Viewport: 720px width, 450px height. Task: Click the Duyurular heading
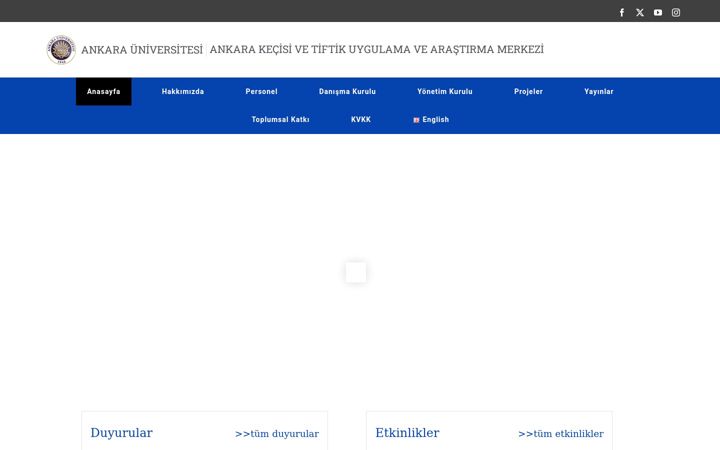(x=122, y=433)
